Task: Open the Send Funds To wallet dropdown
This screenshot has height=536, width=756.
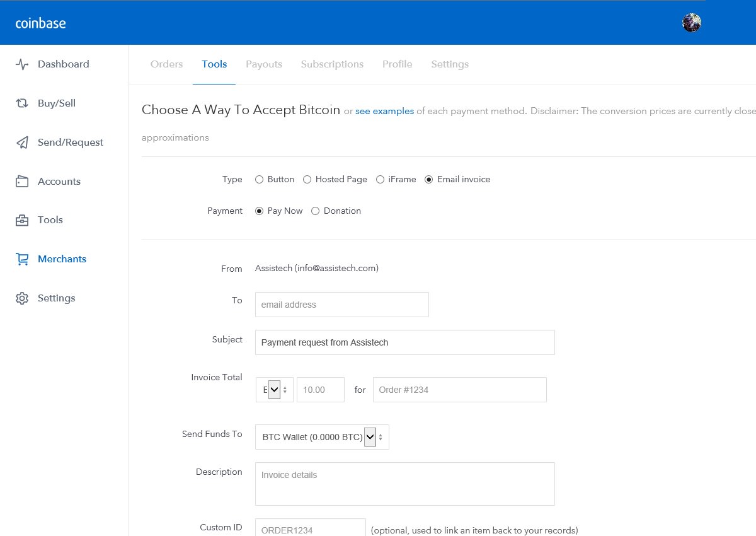Action: click(322, 437)
